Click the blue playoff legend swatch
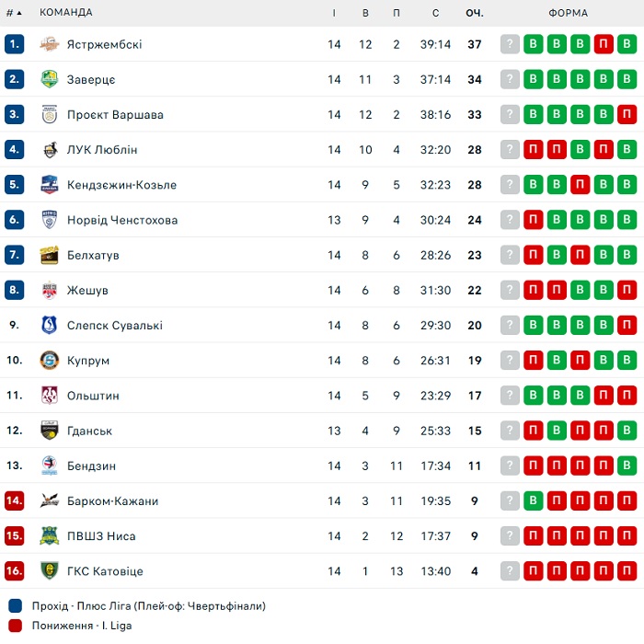Viewport: 644px width, 644px height. [16, 605]
